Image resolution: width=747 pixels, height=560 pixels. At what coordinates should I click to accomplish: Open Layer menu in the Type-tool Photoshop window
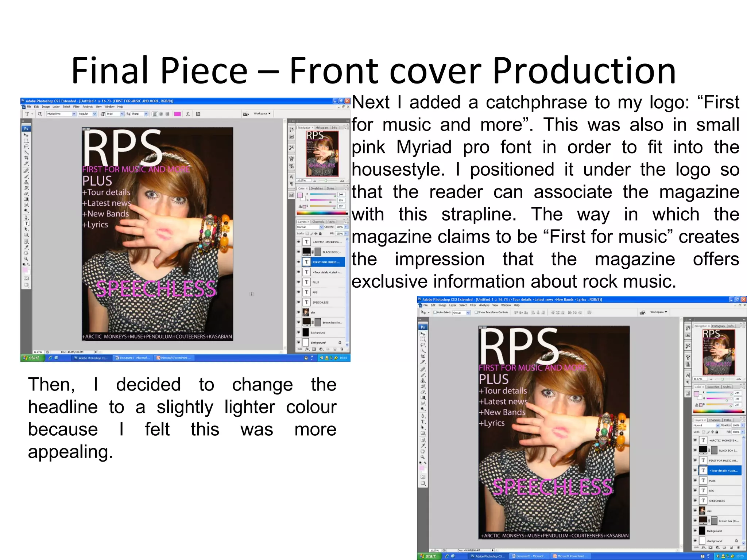56,107
